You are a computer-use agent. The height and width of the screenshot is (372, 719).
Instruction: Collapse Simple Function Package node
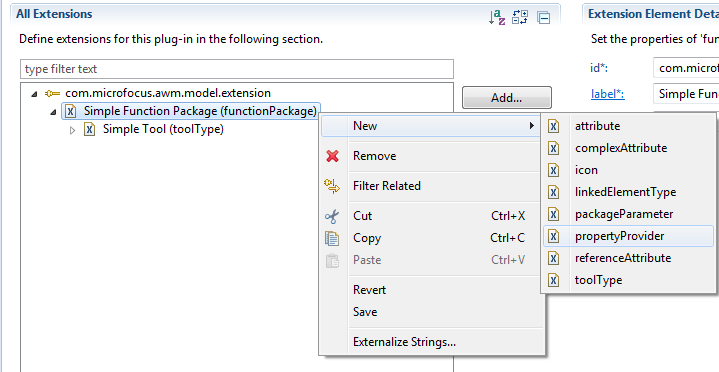pos(53,111)
